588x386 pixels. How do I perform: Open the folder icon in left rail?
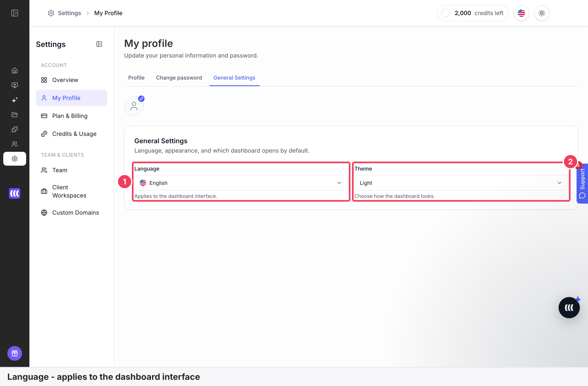click(14, 114)
